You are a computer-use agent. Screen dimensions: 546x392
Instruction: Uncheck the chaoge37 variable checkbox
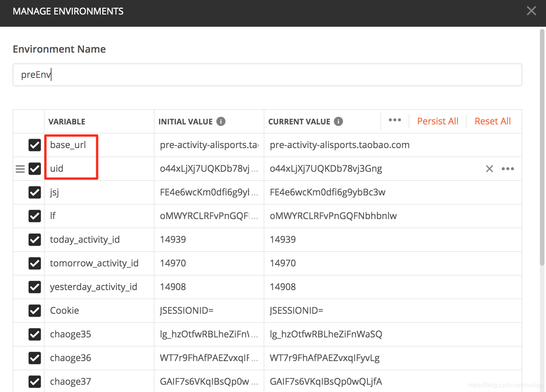click(x=35, y=382)
